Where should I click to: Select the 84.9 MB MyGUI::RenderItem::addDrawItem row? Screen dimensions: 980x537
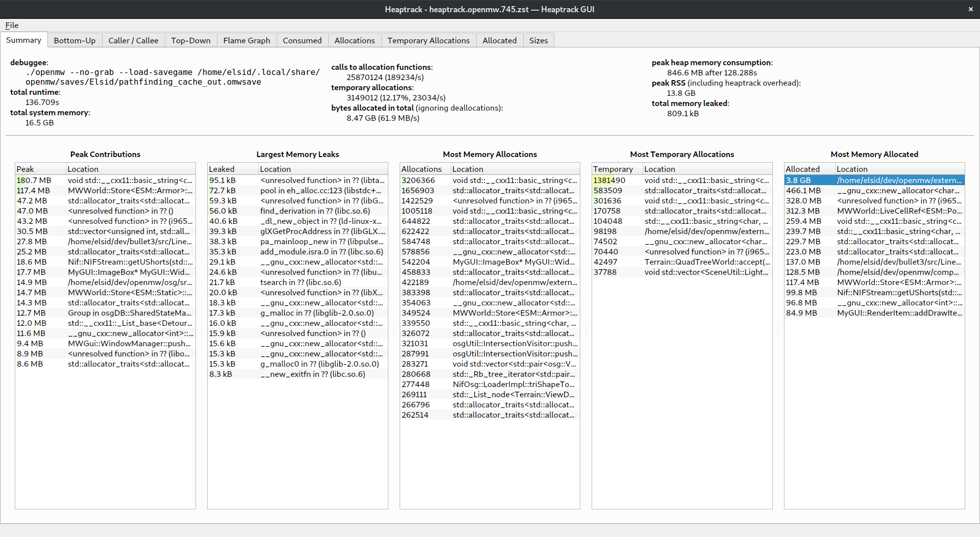[x=874, y=313]
